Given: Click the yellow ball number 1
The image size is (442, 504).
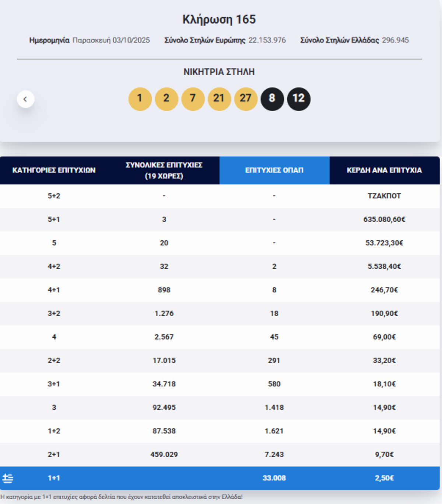Looking at the screenshot, I should click(x=140, y=99).
